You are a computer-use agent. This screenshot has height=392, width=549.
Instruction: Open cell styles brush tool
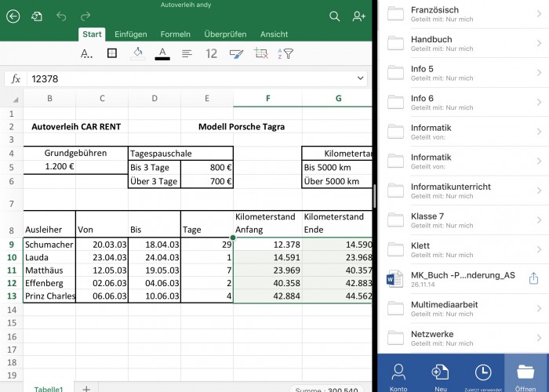[x=236, y=53]
